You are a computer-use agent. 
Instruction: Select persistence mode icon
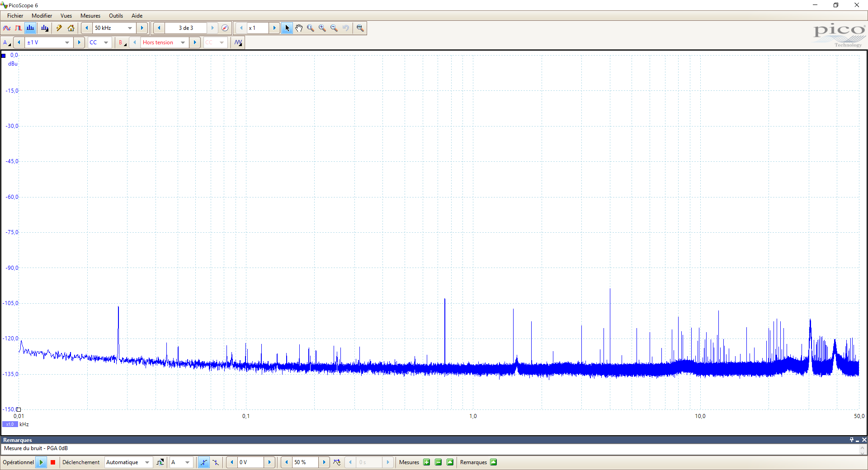(19, 28)
